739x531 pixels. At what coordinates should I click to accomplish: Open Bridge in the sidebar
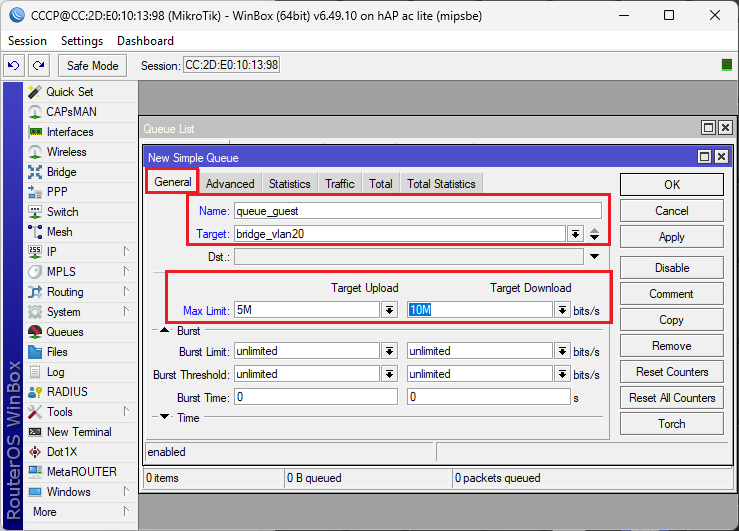(x=81, y=172)
